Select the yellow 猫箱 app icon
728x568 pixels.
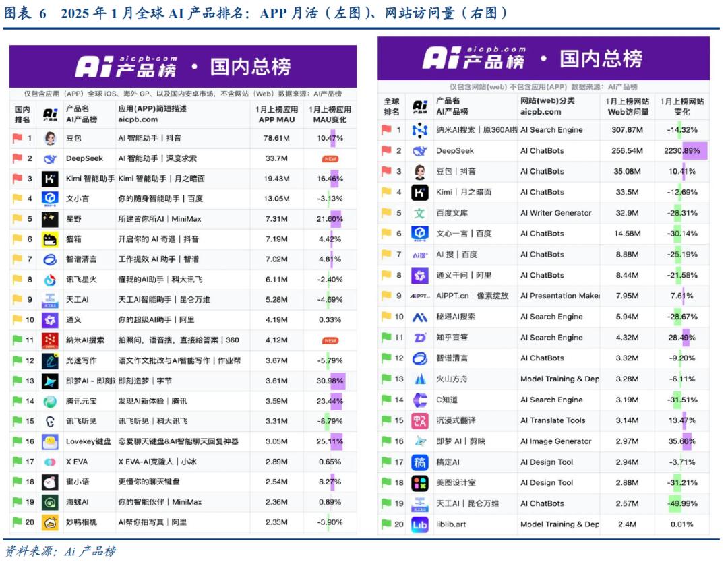50,239
